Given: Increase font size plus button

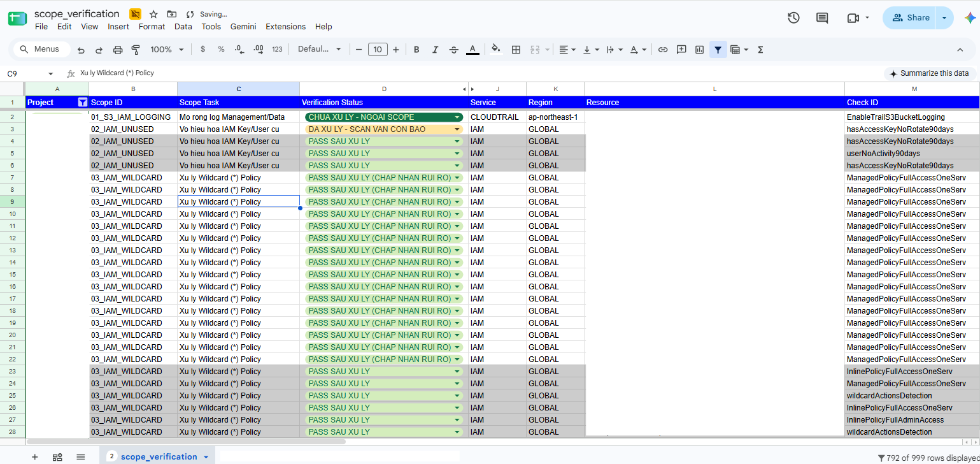Looking at the screenshot, I should [x=396, y=49].
